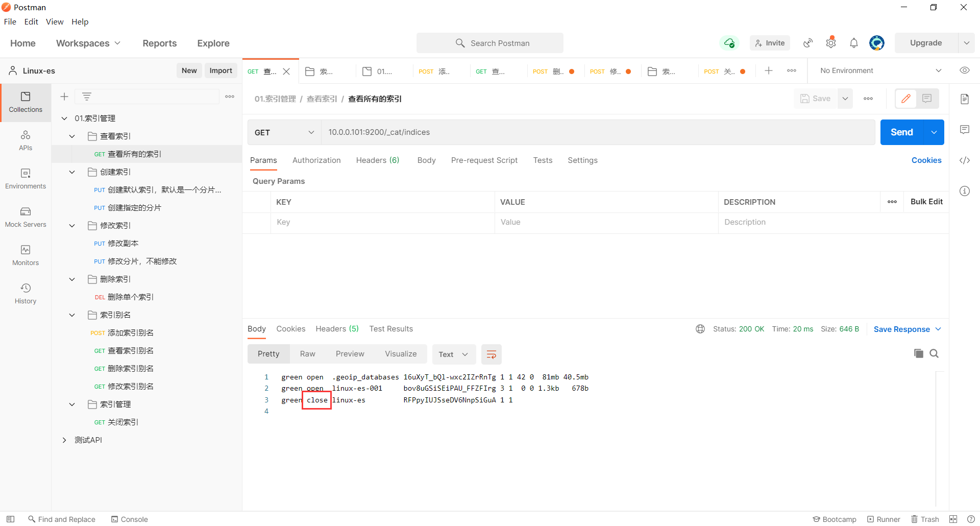980x526 pixels.
Task: Expand the 测试API collection
Action: click(x=64, y=440)
